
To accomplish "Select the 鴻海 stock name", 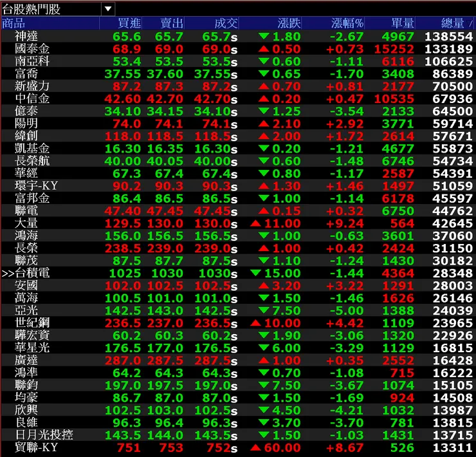I will coord(26,236).
